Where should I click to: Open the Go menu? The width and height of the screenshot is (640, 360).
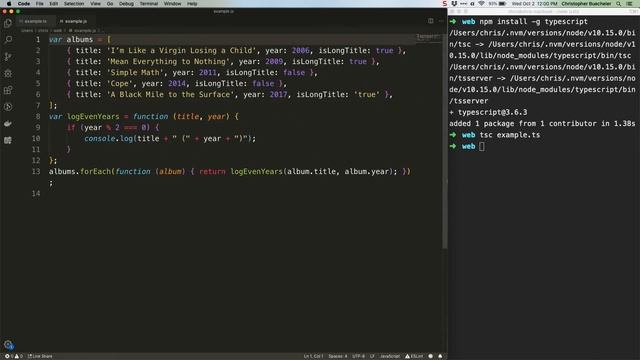110,4
